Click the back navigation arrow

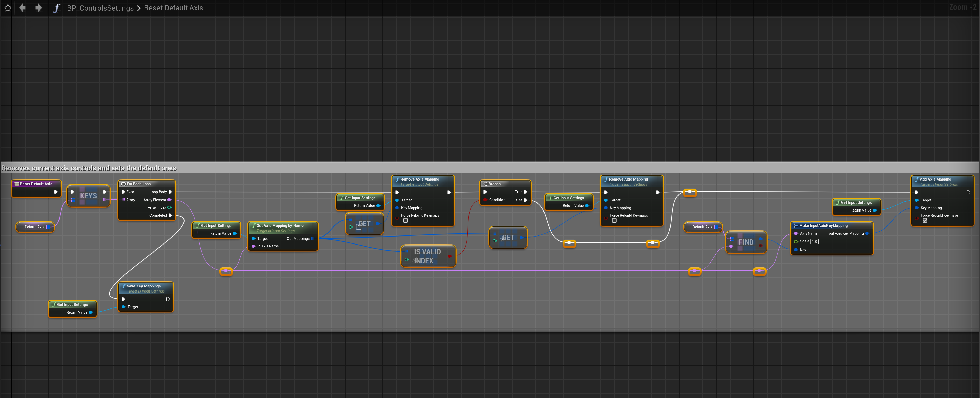23,8
